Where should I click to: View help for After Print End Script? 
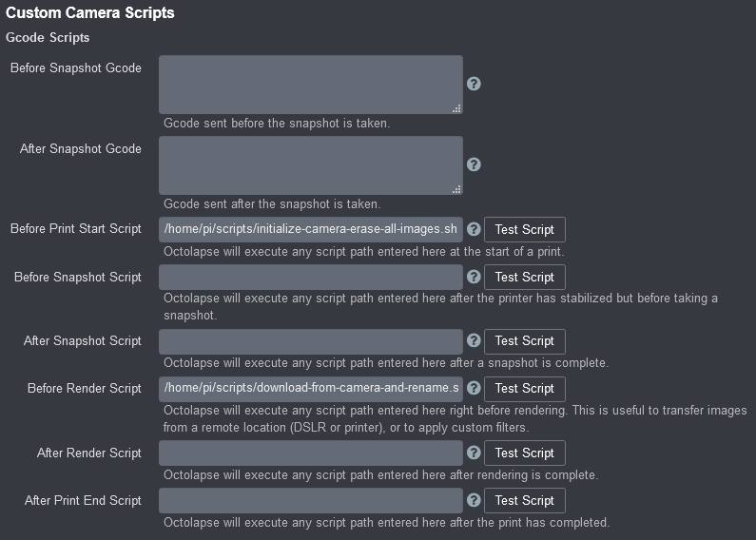coord(474,500)
